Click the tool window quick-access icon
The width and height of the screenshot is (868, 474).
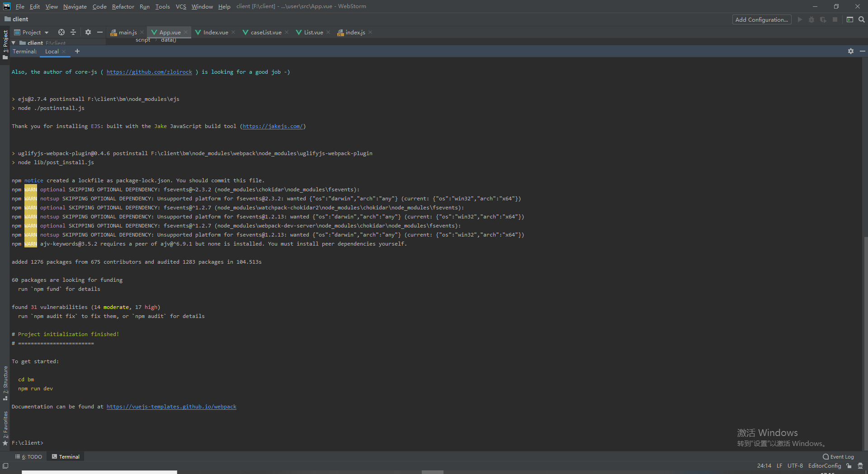coord(5,466)
